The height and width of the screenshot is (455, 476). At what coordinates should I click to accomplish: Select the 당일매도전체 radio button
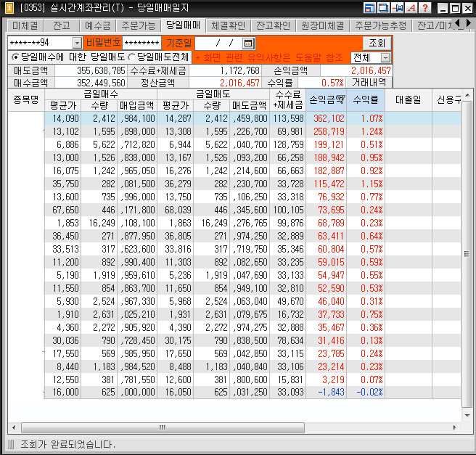[x=131, y=57]
